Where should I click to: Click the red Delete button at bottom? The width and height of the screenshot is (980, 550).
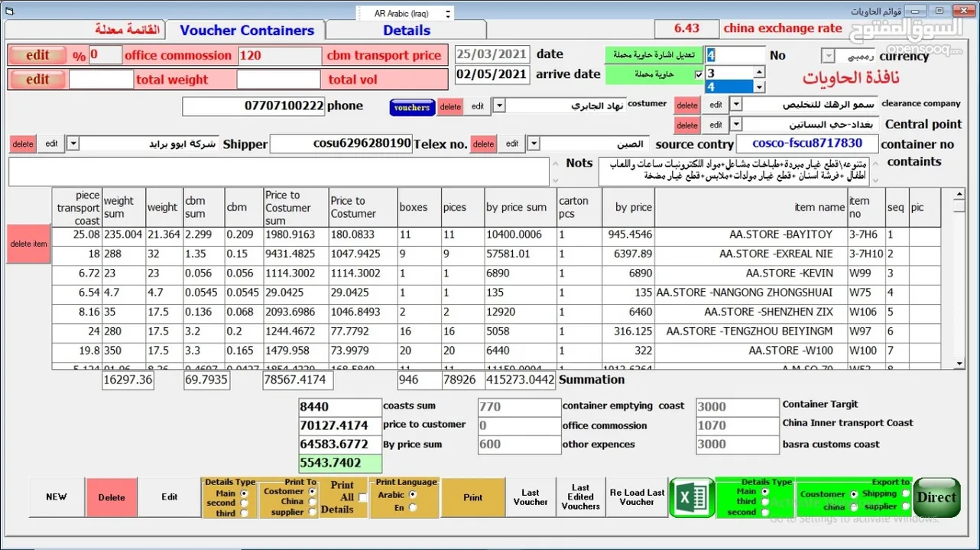[112, 497]
